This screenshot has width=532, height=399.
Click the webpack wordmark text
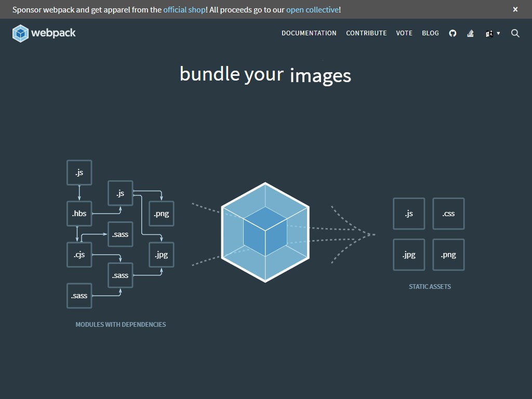click(x=54, y=33)
